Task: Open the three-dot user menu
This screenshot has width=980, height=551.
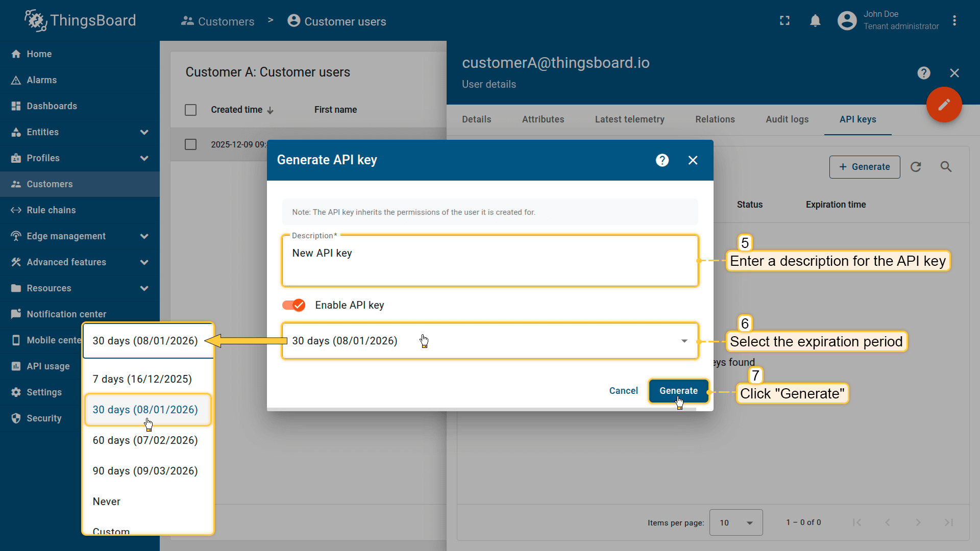Action: [954, 21]
